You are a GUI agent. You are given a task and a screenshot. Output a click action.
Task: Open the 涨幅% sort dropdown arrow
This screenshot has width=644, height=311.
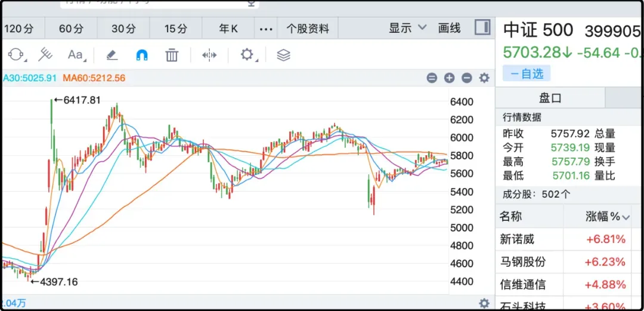[x=626, y=217]
